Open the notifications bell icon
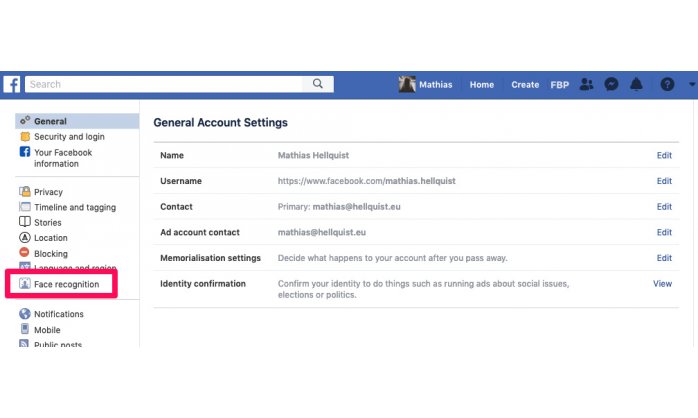The image size is (698, 418). [636, 84]
